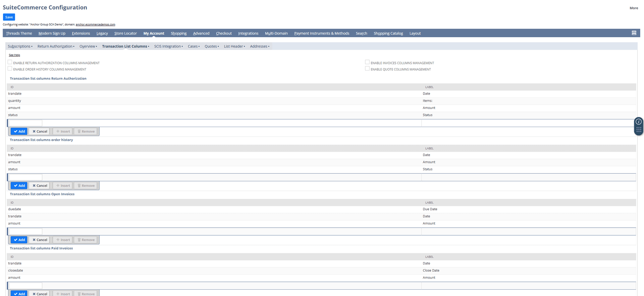Open the grid dots side panel icon
This screenshot has width=644, height=296.
[639, 130]
